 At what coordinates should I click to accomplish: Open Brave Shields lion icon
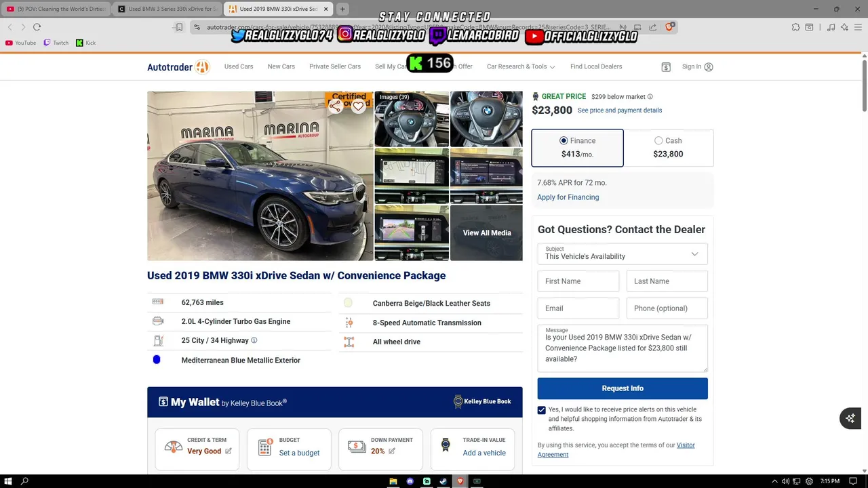click(669, 27)
